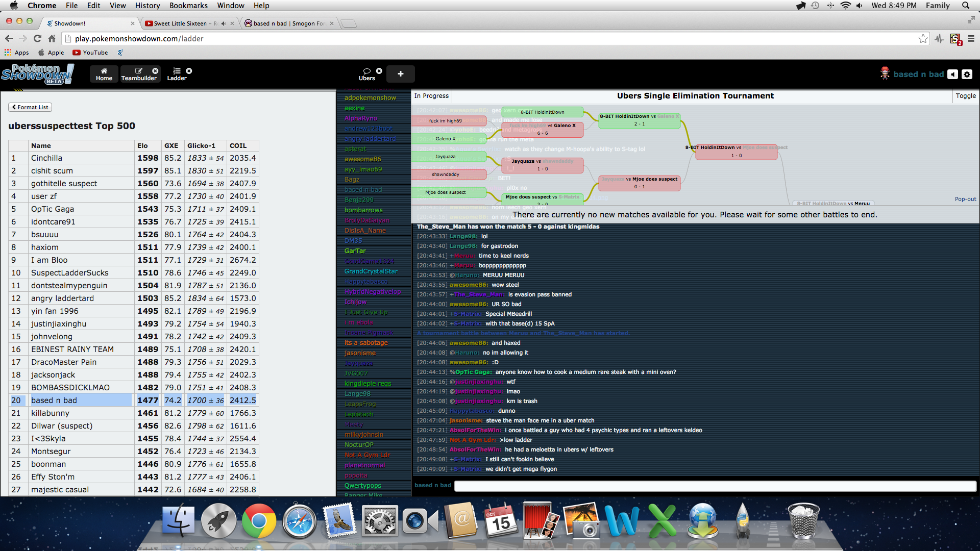This screenshot has width=980, height=551.
Task: Click the Chrome forward arrow
Action: point(23,39)
